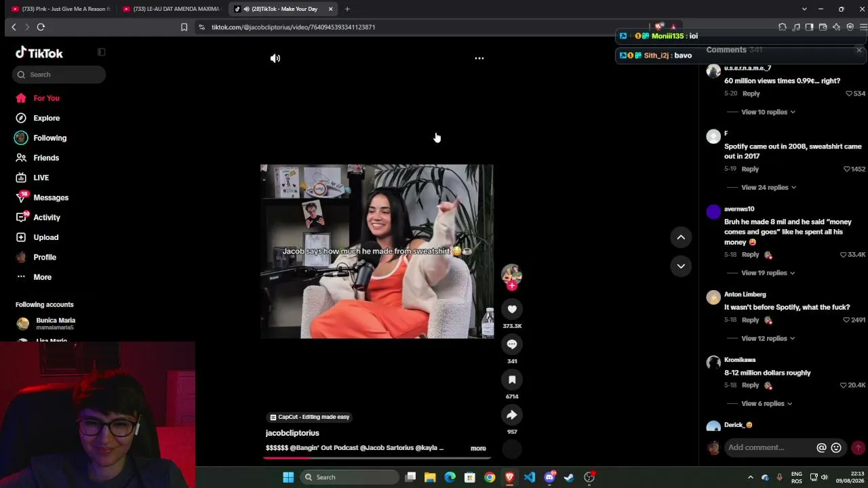Click the TikTok search field
The width and height of the screenshot is (868, 488).
59,75
